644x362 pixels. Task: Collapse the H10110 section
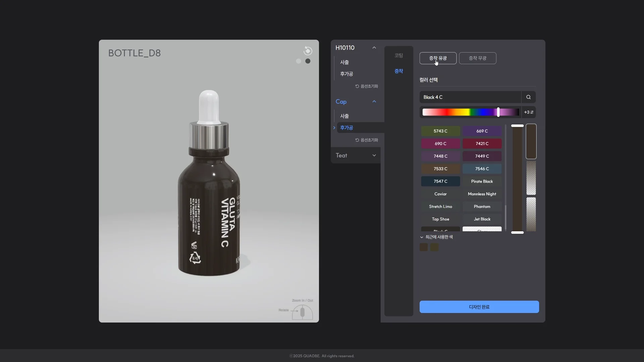[x=374, y=48]
